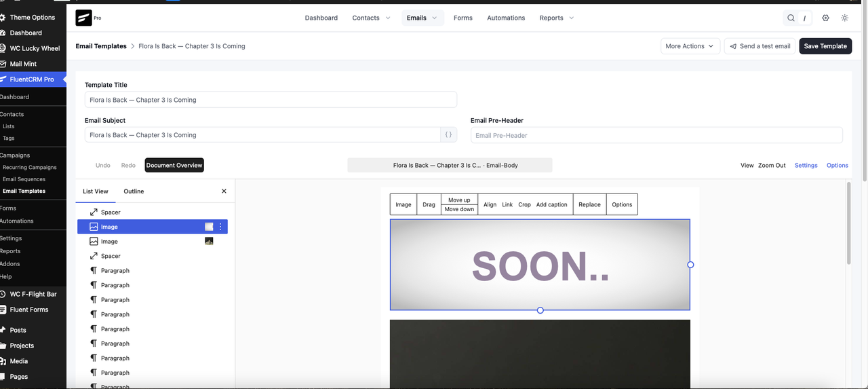Close the List View panel

[224, 191]
